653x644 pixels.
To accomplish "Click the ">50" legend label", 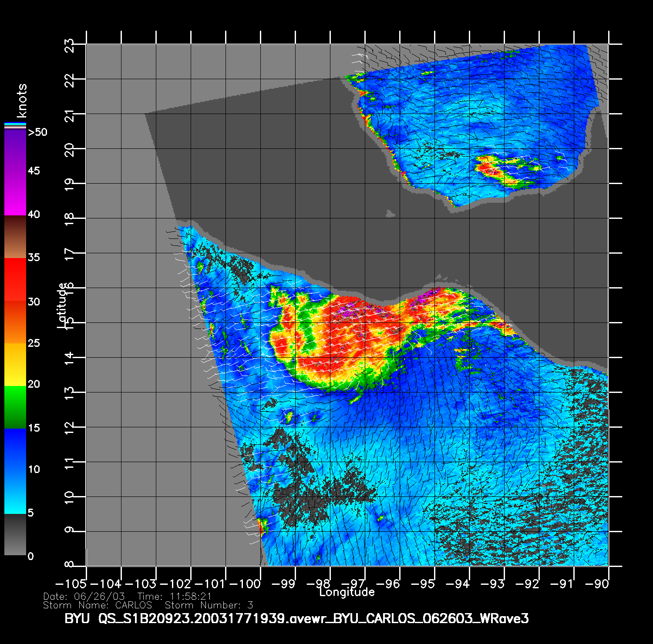I will 37,132.
